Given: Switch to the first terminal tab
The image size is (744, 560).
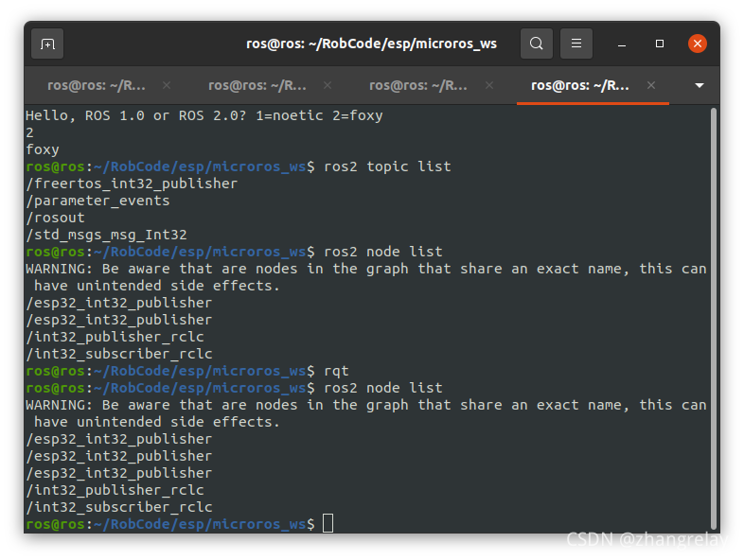Looking at the screenshot, I should [97, 85].
